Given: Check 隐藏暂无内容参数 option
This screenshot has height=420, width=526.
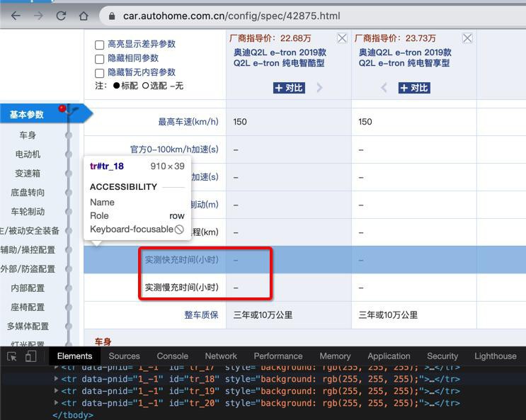Looking at the screenshot, I should [99, 73].
